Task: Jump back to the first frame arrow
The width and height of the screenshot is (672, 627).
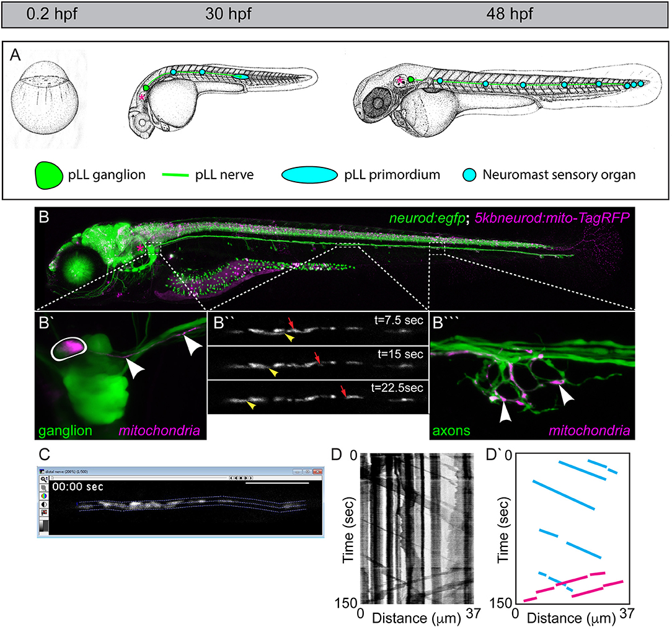Action: click(x=231, y=478)
